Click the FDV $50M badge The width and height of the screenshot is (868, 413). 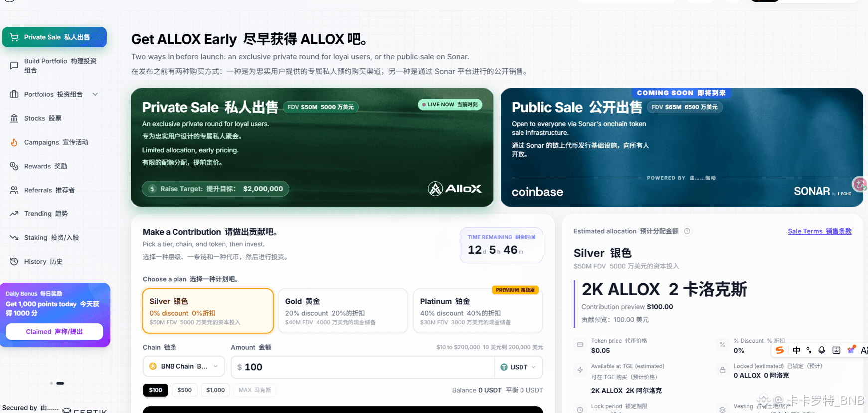coord(321,107)
